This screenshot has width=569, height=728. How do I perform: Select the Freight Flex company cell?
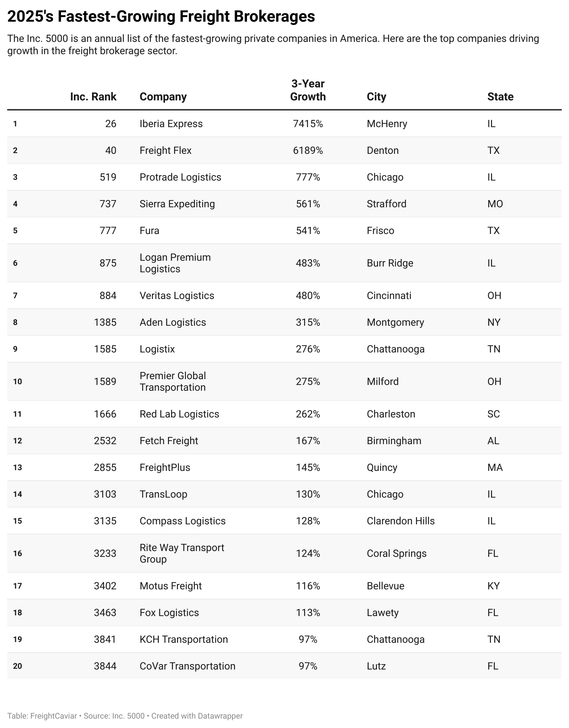[165, 151]
